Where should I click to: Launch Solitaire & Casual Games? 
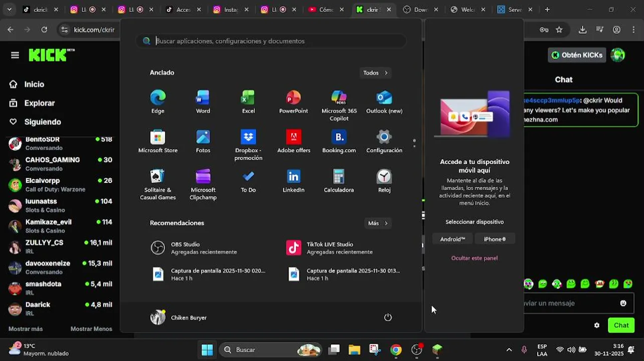(x=158, y=185)
